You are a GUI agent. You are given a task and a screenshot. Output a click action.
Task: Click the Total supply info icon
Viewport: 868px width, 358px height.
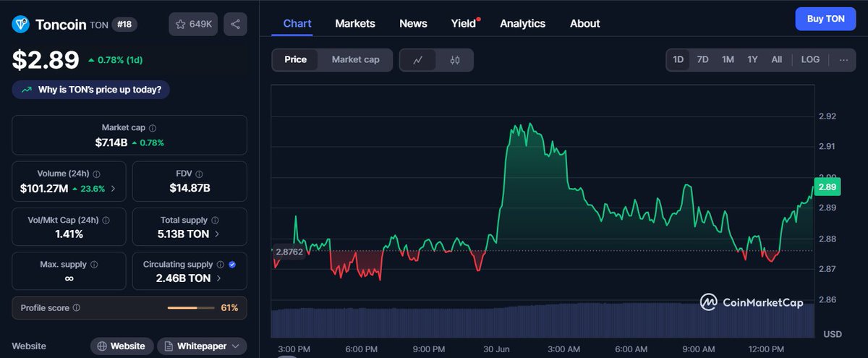pyautogui.click(x=215, y=220)
